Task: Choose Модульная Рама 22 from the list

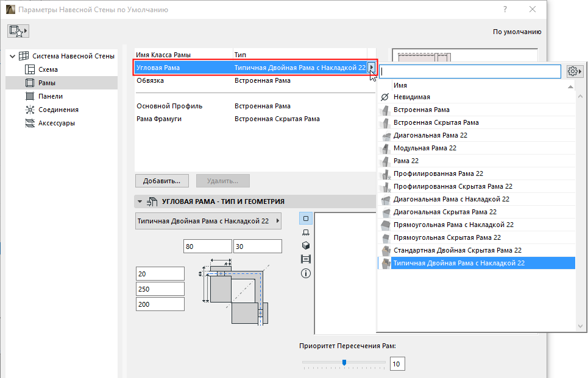Action: (425, 148)
